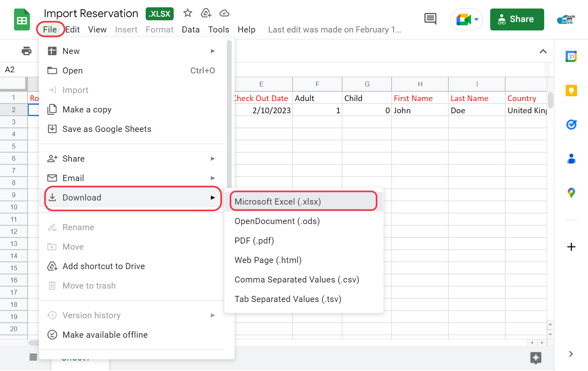Click the vertical scrollbar of the sheet
The image size is (588, 371).
(551, 100)
